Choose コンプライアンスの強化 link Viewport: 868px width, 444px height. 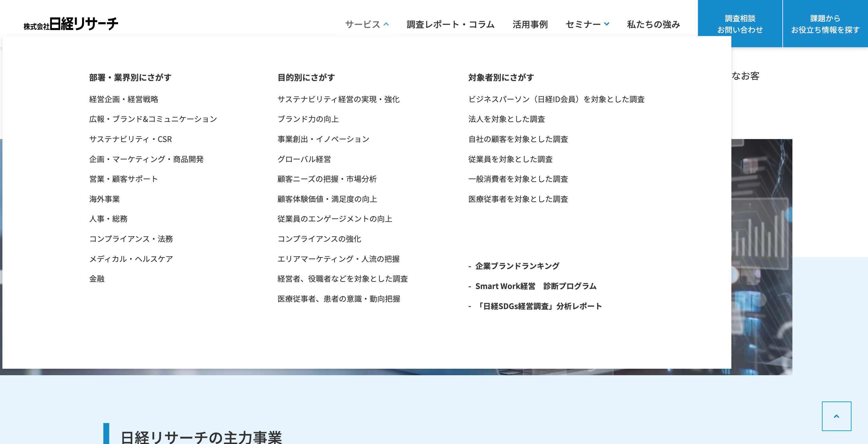(x=319, y=239)
